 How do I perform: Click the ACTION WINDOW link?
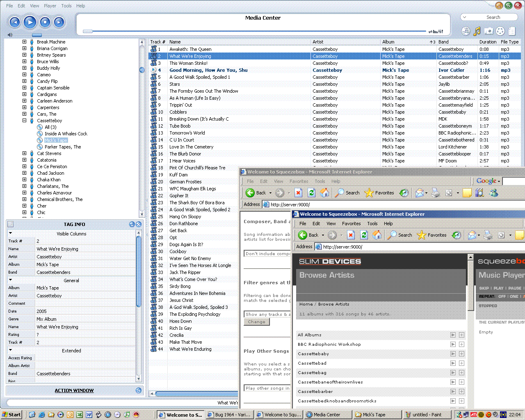pos(74,390)
